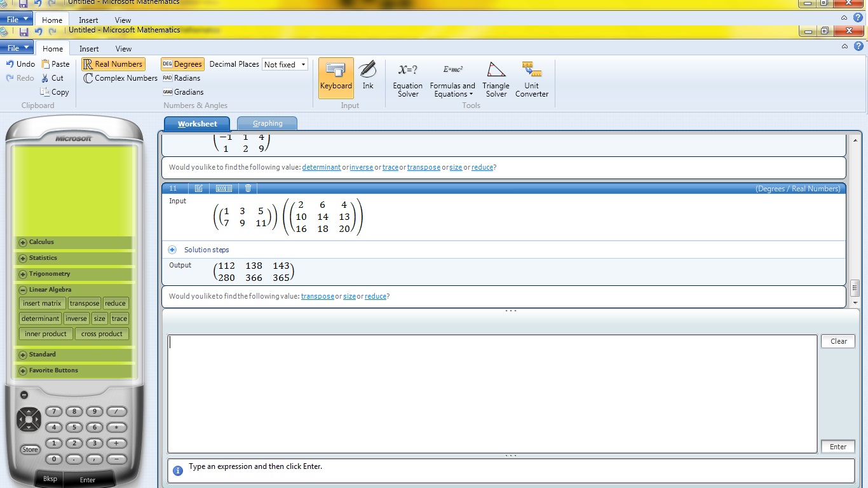
Task: Click the Bksp key on calculator
Action: click(x=50, y=478)
